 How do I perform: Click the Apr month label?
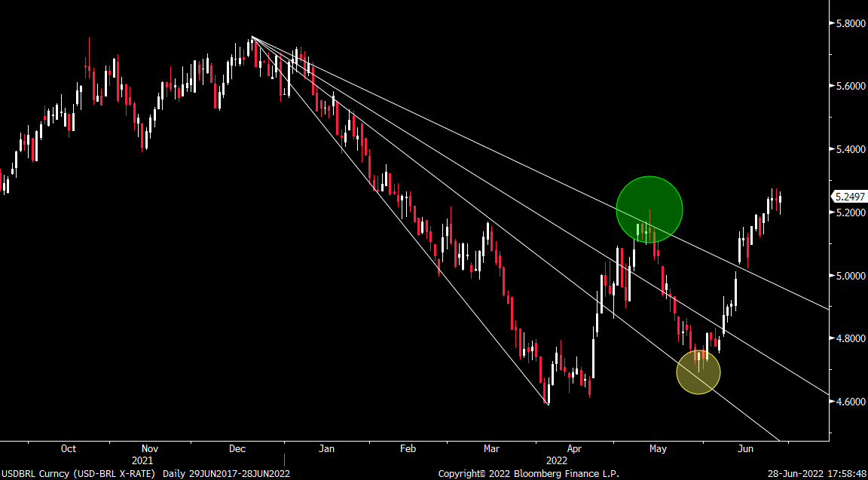[575, 448]
